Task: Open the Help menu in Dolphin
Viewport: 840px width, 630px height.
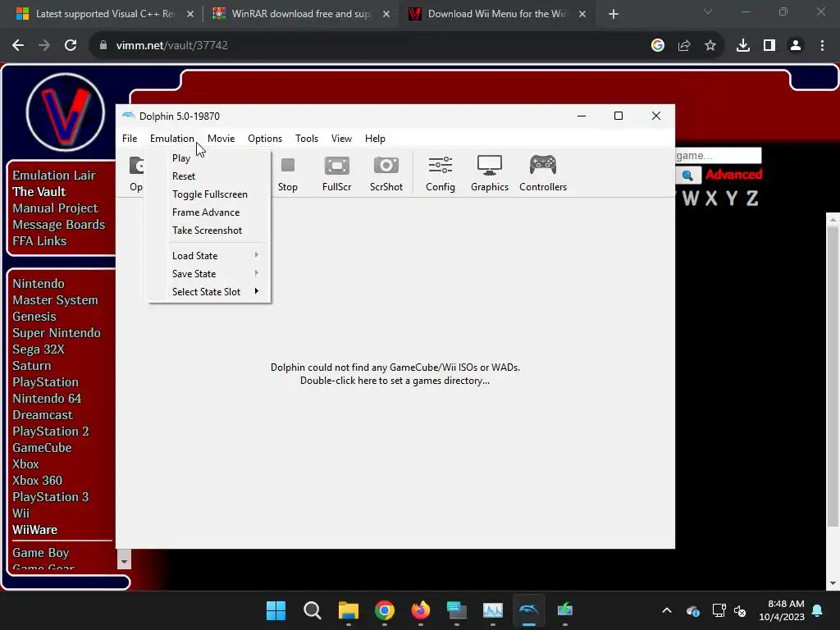Action: pyautogui.click(x=375, y=138)
